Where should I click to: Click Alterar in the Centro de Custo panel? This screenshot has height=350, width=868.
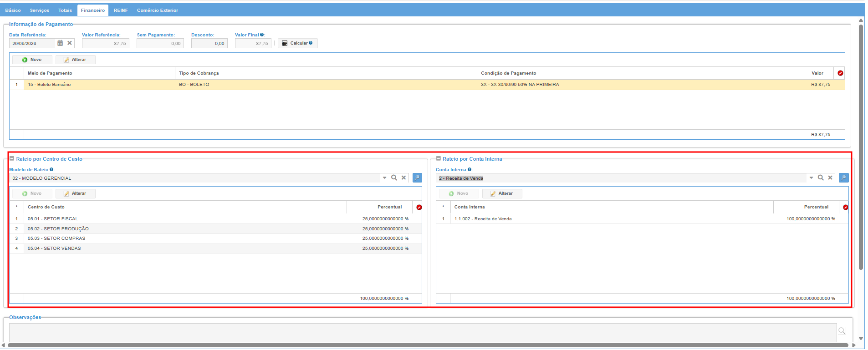pos(75,193)
